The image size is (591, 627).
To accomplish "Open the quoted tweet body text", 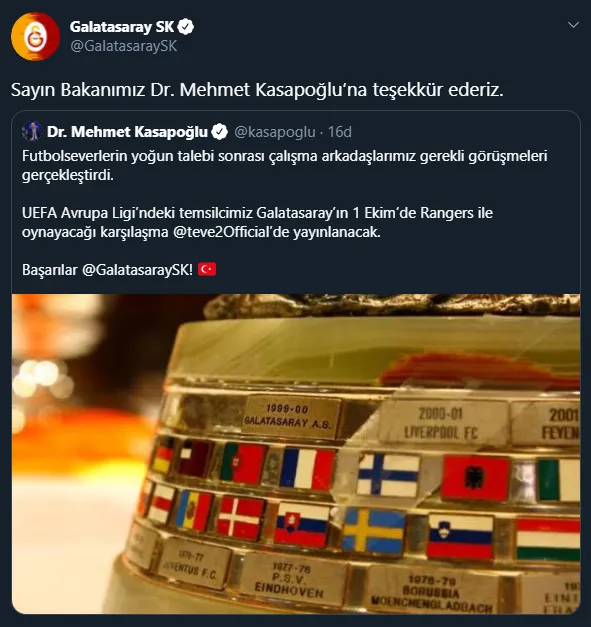I will coord(284,213).
